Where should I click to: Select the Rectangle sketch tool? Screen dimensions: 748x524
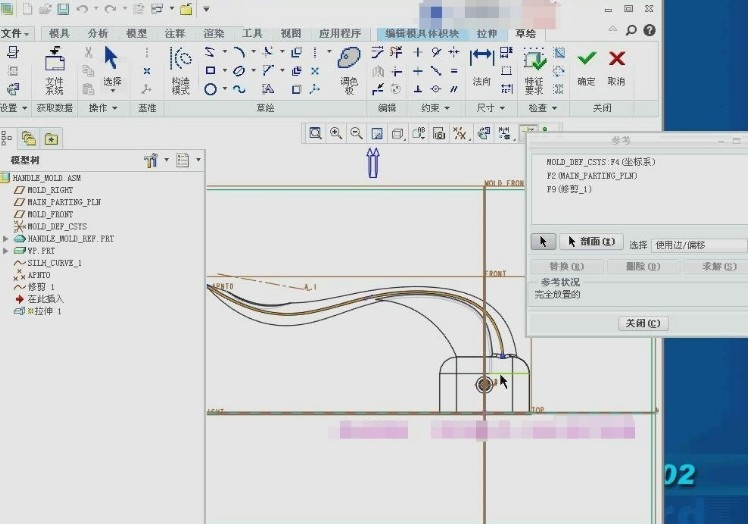pyautogui.click(x=210, y=71)
